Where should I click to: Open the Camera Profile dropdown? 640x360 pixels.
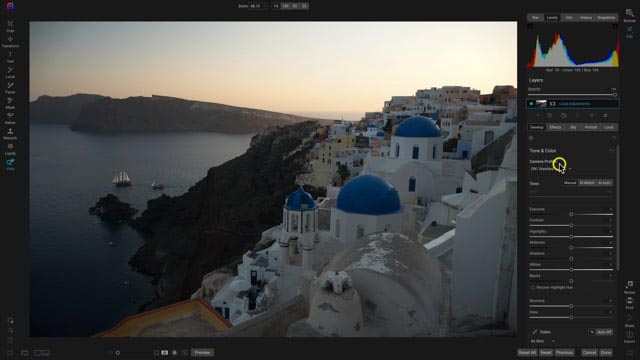(x=551, y=169)
